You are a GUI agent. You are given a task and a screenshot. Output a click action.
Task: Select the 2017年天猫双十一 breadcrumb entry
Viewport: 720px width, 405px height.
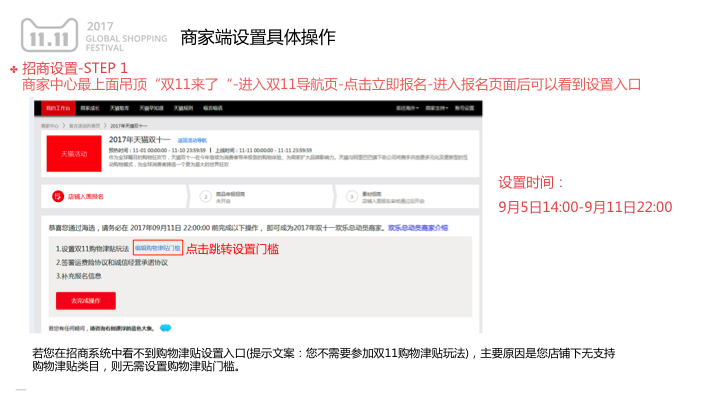pos(129,126)
